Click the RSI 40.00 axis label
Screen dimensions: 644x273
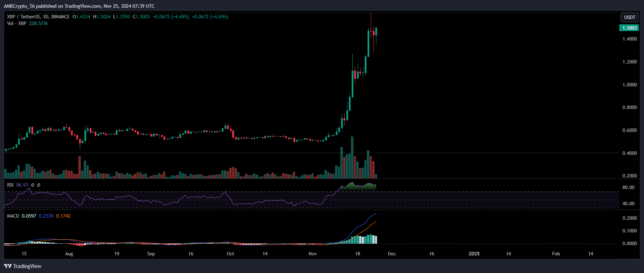(x=628, y=204)
